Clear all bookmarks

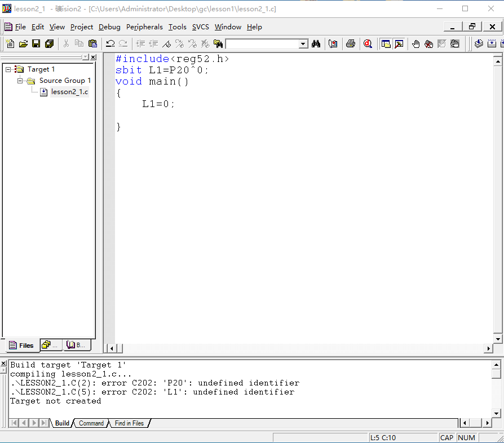pyautogui.click(x=205, y=44)
